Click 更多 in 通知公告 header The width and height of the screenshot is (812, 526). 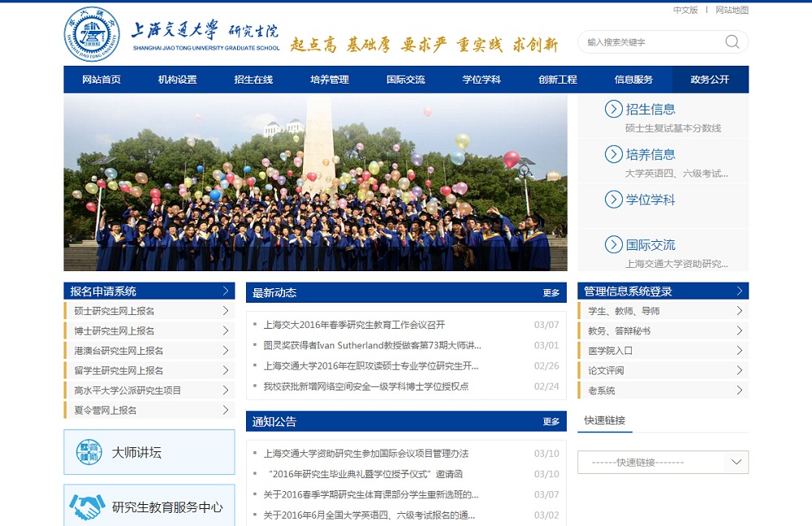[551, 421]
